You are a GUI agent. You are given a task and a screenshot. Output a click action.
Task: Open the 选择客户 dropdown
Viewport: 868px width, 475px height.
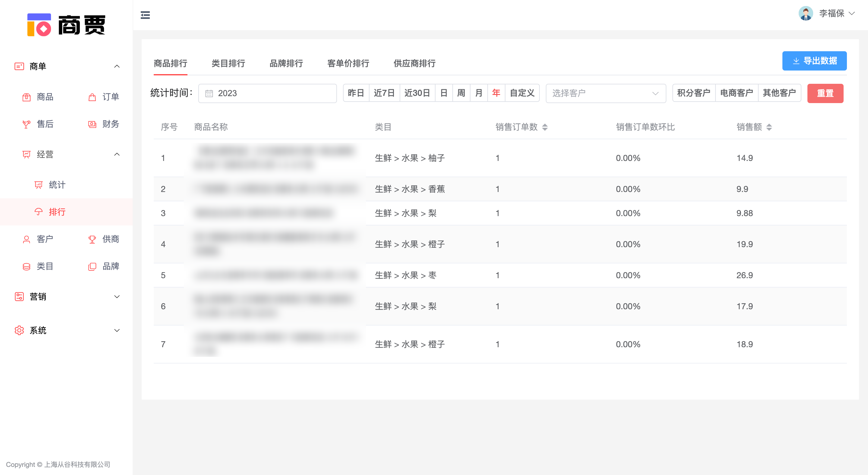pos(605,93)
